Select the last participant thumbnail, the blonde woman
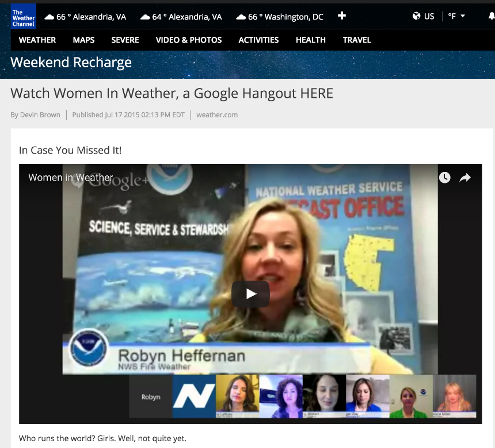This screenshot has height=448, width=495. coord(455,397)
